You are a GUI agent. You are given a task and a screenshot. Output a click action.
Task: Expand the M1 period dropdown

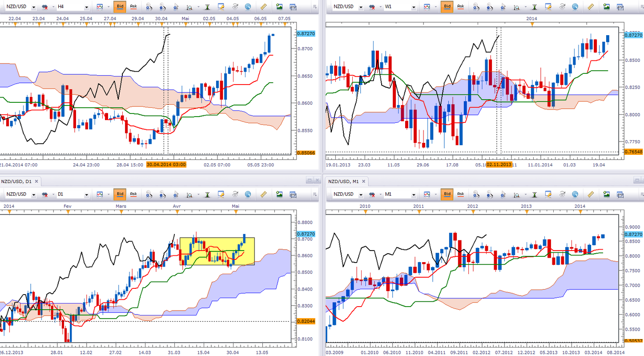pos(414,194)
